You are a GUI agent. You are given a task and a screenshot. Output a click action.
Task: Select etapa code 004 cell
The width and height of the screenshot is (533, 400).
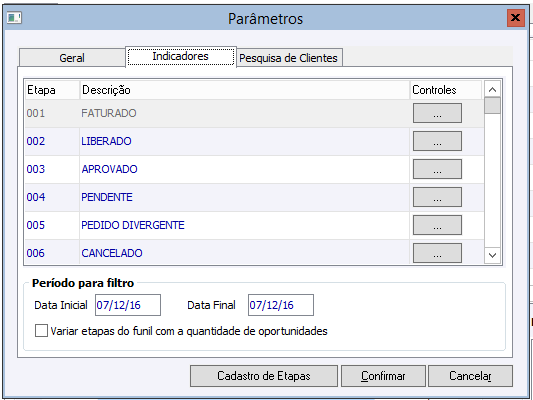[x=52, y=197]
